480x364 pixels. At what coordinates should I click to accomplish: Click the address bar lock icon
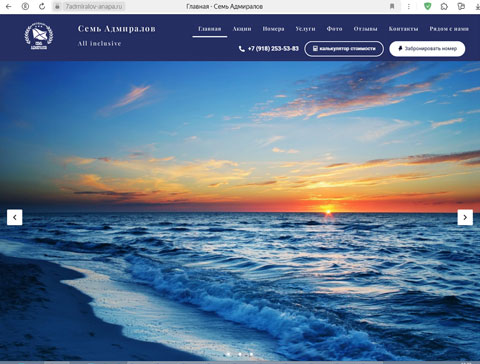click(x=57, y=6)
